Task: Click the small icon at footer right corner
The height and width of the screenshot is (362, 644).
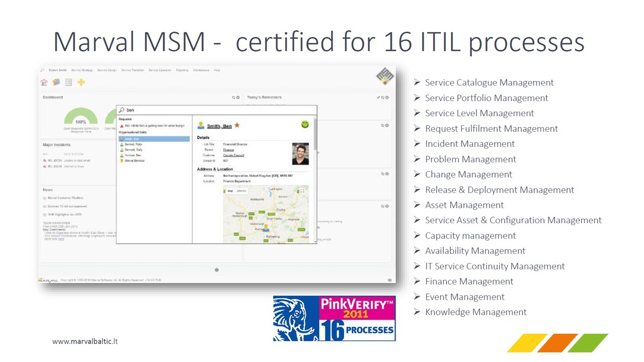Action: point(389,280)
